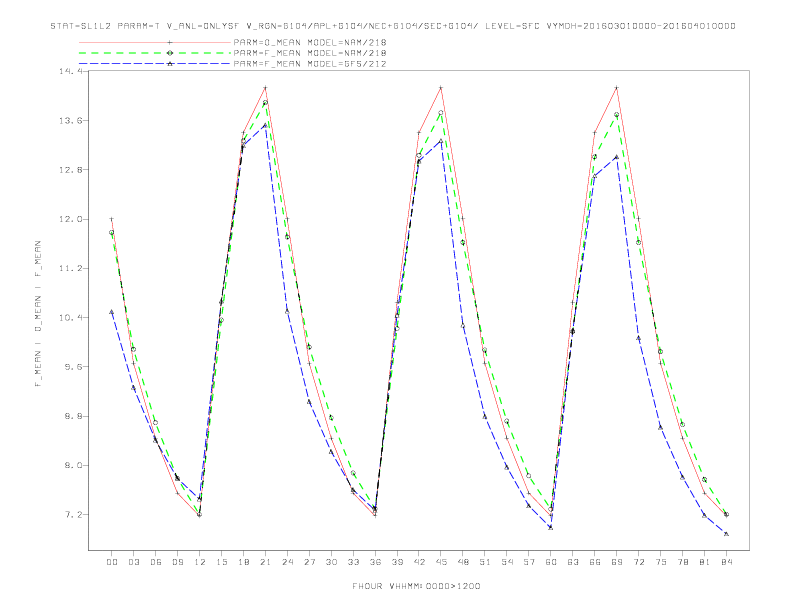Click y-axis tick label 10.4
Image resolution: width=792 pixels, height=612 pixels.
70,318
